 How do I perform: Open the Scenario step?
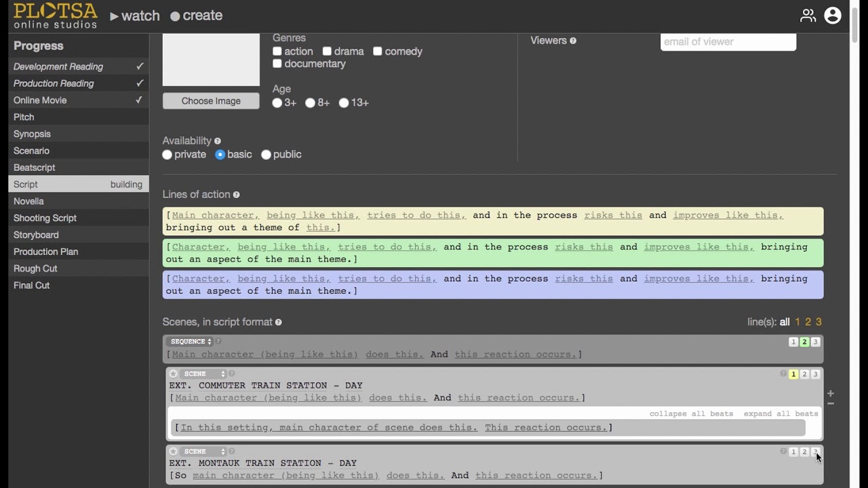coord(79,150)
